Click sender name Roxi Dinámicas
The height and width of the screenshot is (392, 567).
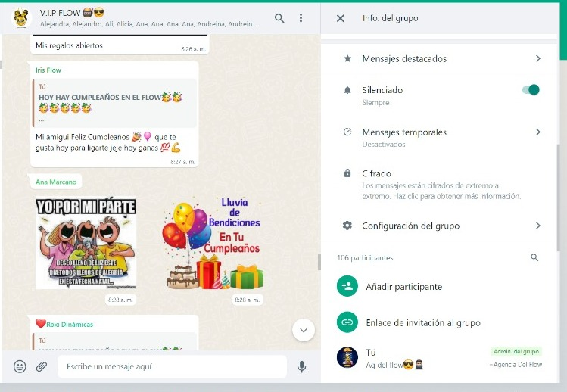70,325
